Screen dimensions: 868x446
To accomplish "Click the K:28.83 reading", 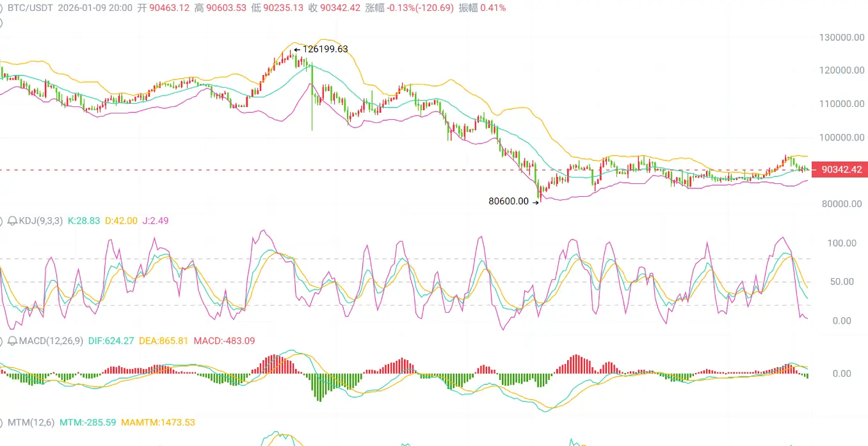I will coord(84,221).
